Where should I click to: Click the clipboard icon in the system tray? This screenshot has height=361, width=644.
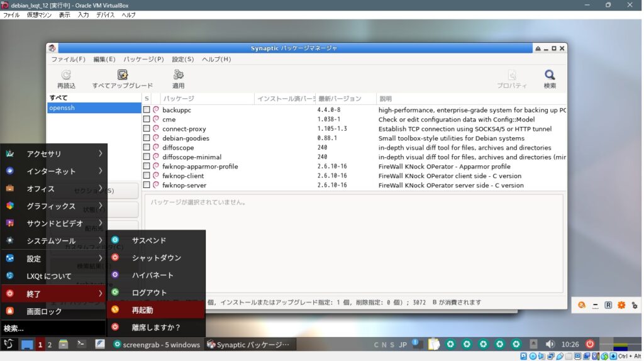point(434,344)
